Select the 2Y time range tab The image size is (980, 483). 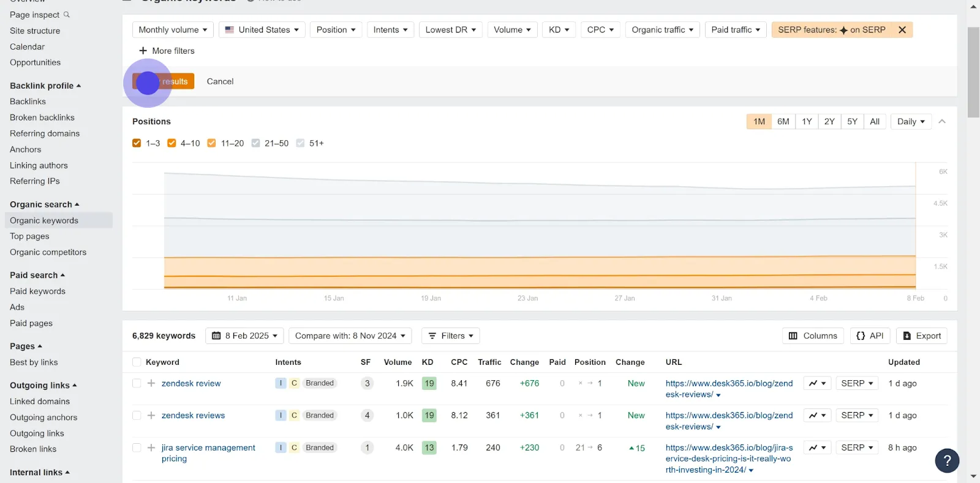point(829,121)
